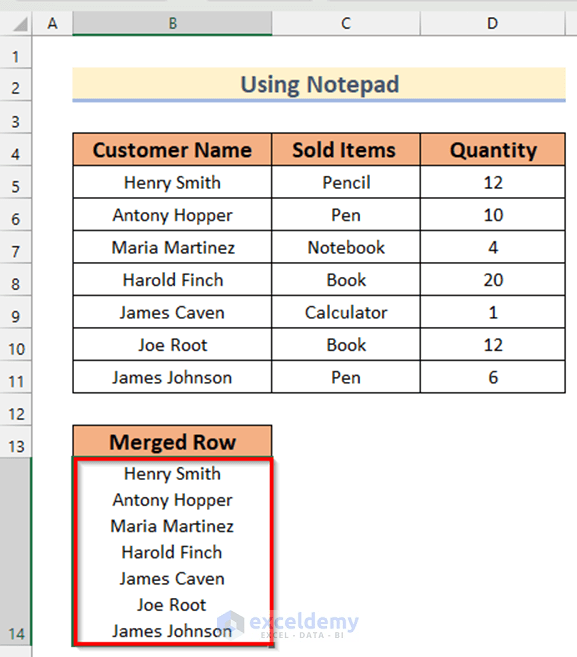Select column C header
The height and width of the screenshot is (657, 577).
[x=346, y=23]
